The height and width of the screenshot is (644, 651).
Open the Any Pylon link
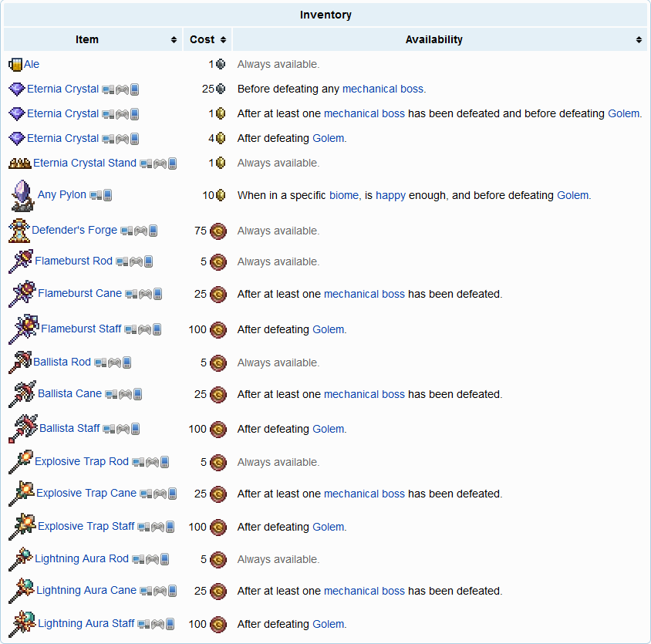pyautogui.click(x=62, y=194)
